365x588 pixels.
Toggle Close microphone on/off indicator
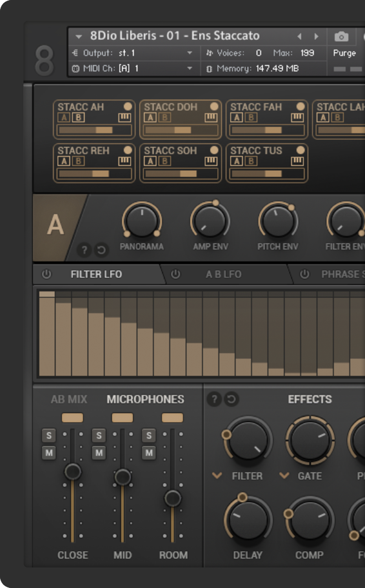(72, 418)
